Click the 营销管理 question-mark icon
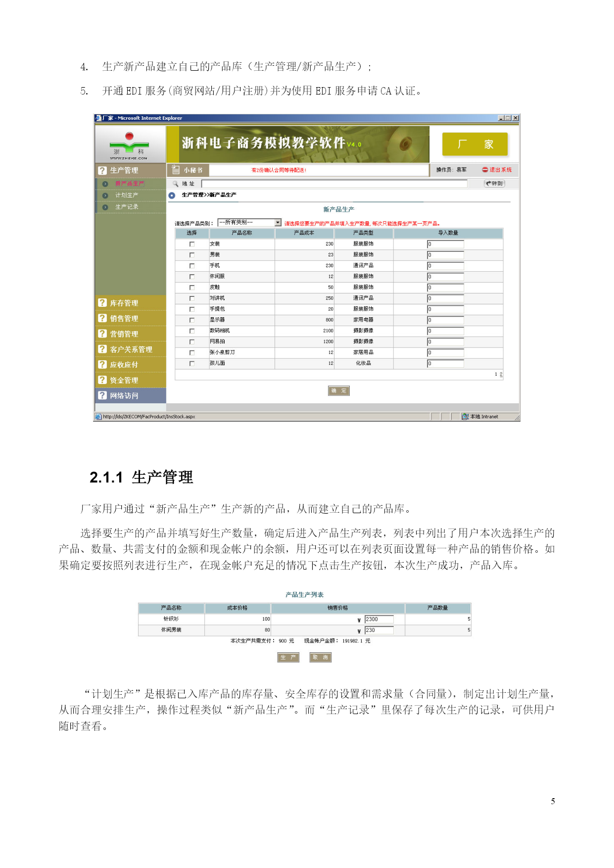The width and height of the screenshot is (614, 868). 102,334
